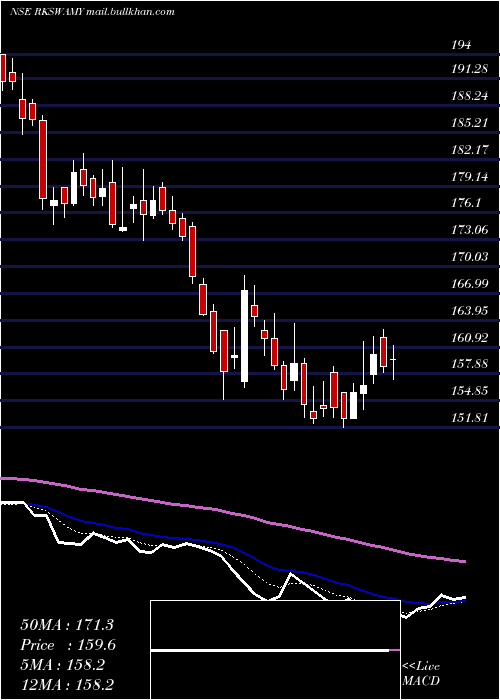Click the 194 price axis label
The width and height of the screenshot is (500, 700).
coord(461,45)
